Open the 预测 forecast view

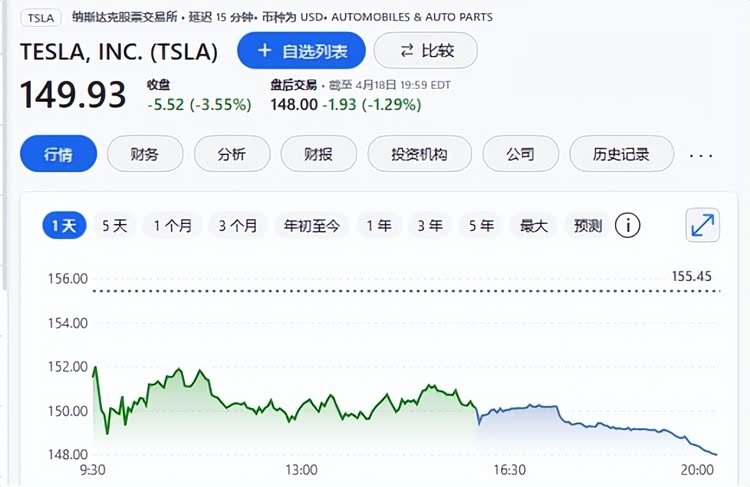(x=587, y=225)
